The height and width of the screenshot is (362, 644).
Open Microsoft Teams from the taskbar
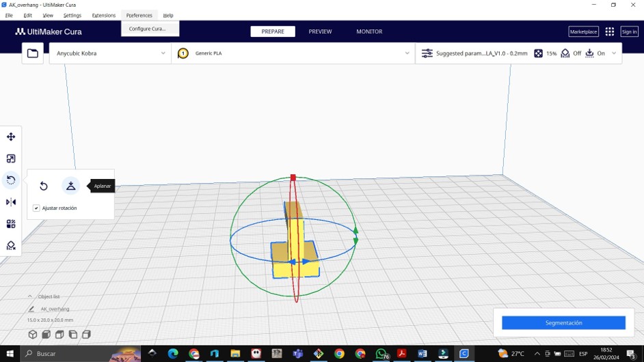298,353
